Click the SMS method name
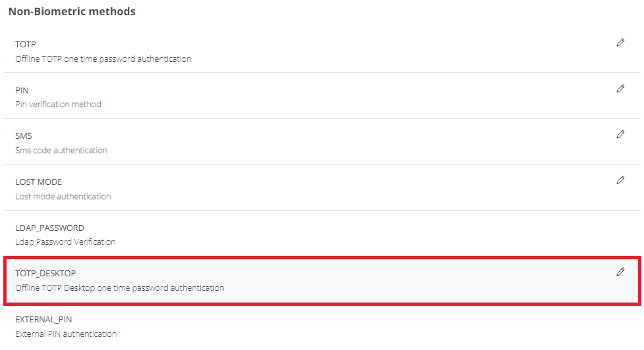The height and width of the screenshot is (350, 644). coord(24,136)
